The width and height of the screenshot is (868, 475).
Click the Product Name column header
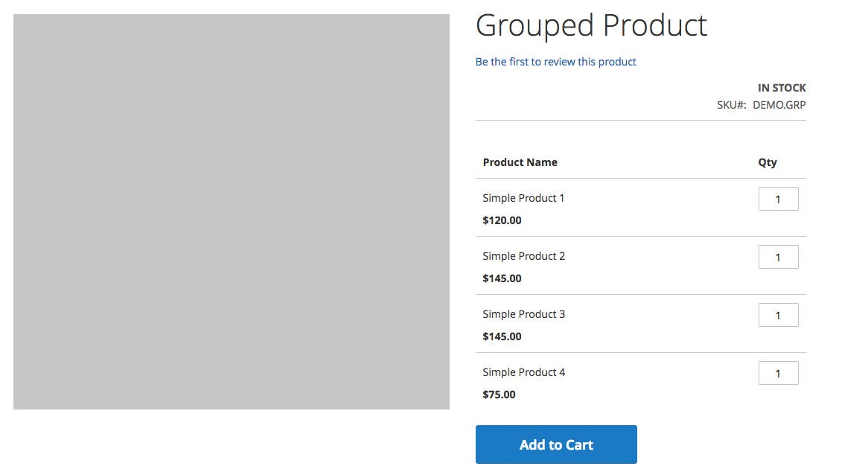point(520,162)
